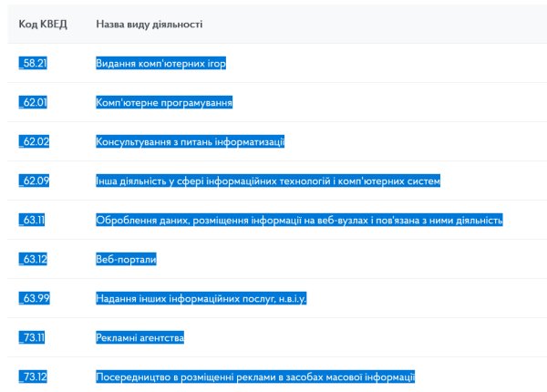
Task: Select KVED code 63.12
Action: click(34, 260)
